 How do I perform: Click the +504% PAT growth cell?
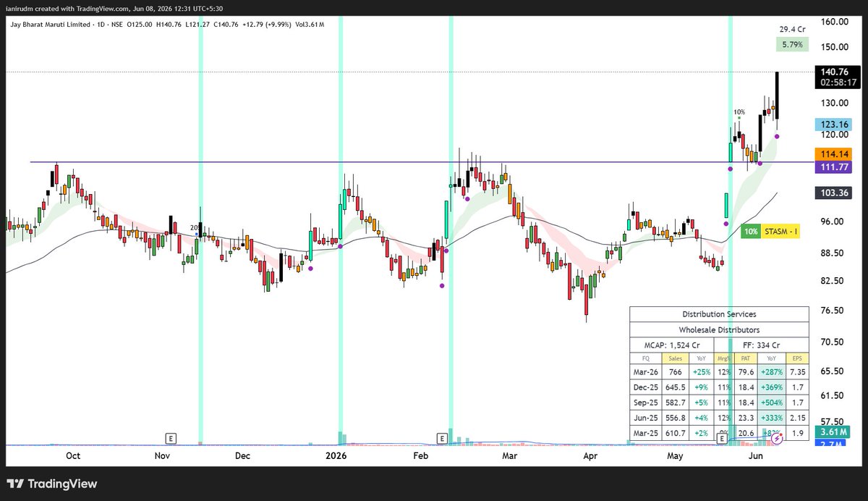click(x=771, y=403)
